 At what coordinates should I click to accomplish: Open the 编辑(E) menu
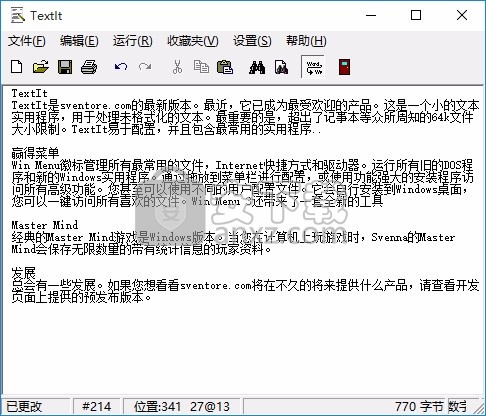(79, 41)
